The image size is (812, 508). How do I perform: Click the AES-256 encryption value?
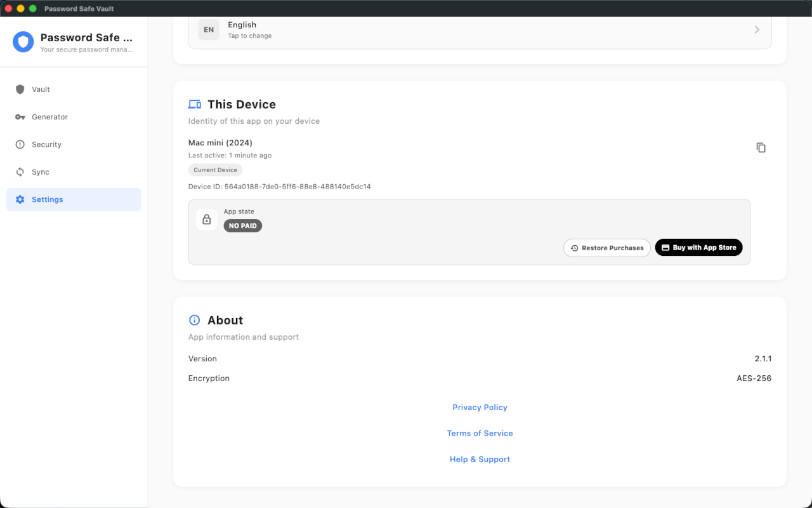(x=754, y=378)
